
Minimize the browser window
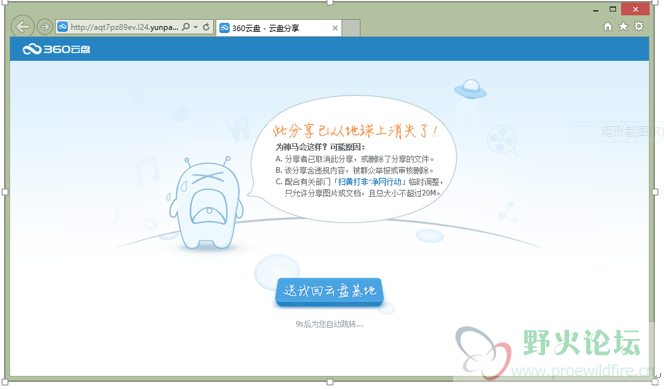596,10
